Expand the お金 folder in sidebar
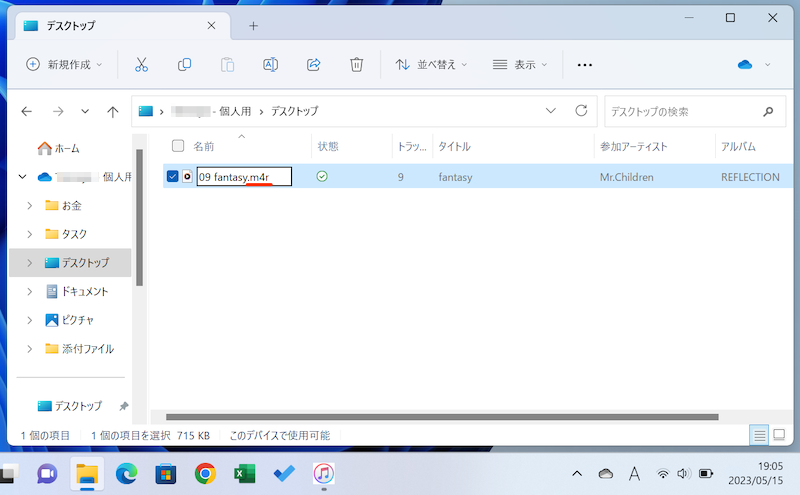 [x=30, y=205]
